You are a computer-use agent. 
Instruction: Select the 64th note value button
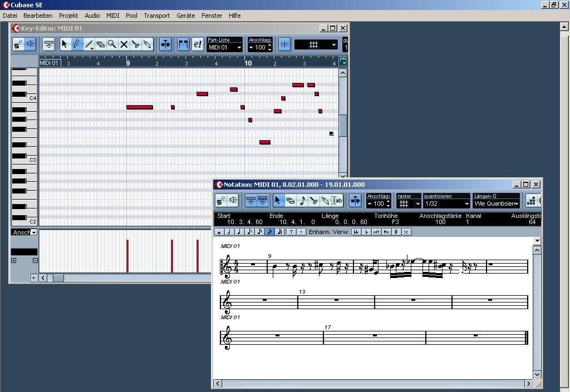[280, 232]
